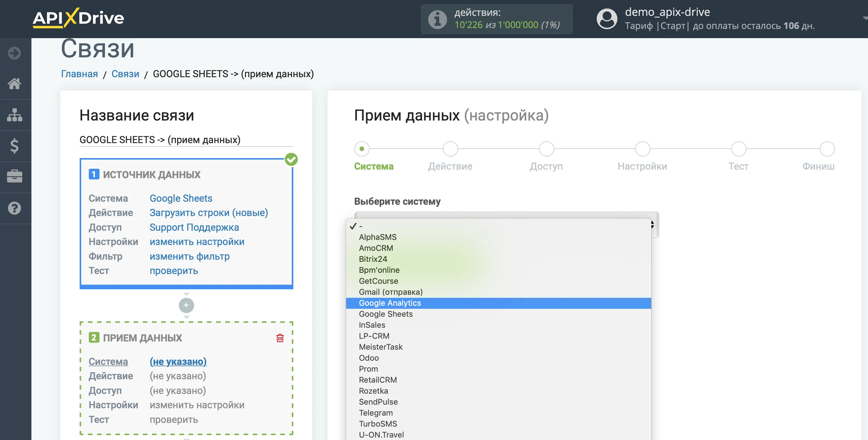The image size is (868, 440).
Task: Go to Главная breadcrumb link
Action: point(80,74)
